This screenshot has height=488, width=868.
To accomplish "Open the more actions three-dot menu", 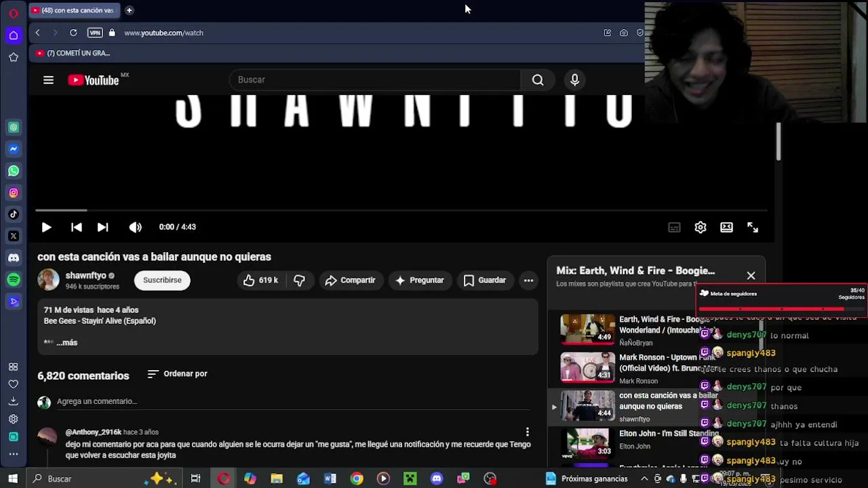I will [528, 280].
